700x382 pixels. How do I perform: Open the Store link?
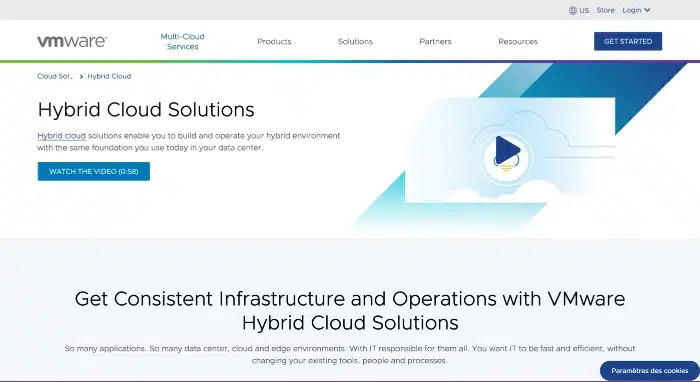tap(605, 10)
